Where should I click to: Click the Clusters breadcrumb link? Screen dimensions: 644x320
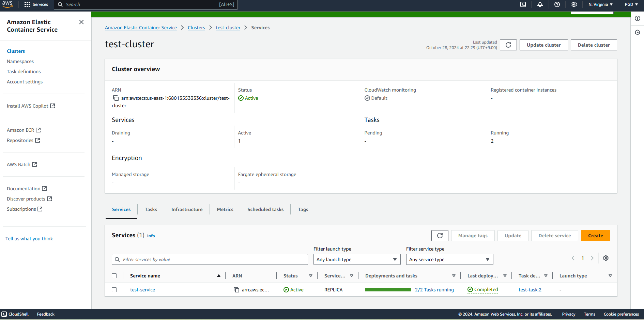pos(196,28)
